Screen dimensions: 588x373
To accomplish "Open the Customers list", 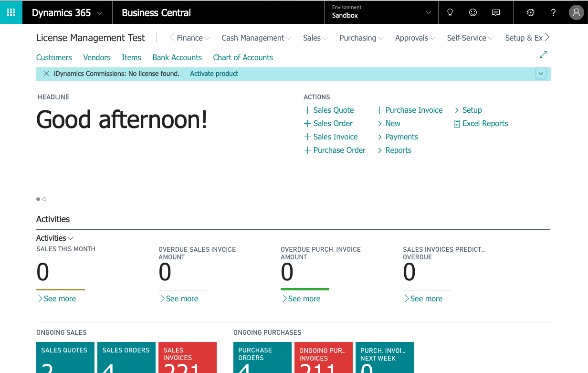I will 54,57.
